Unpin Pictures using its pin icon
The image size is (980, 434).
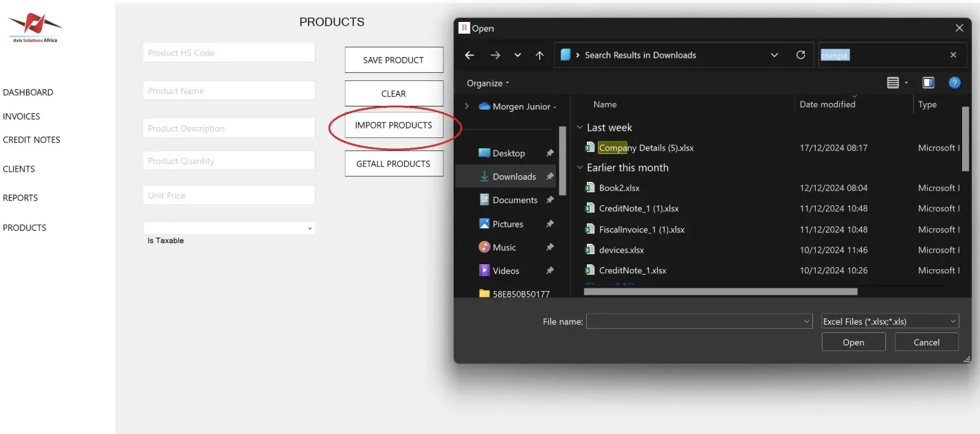click(x=550, y=224)
